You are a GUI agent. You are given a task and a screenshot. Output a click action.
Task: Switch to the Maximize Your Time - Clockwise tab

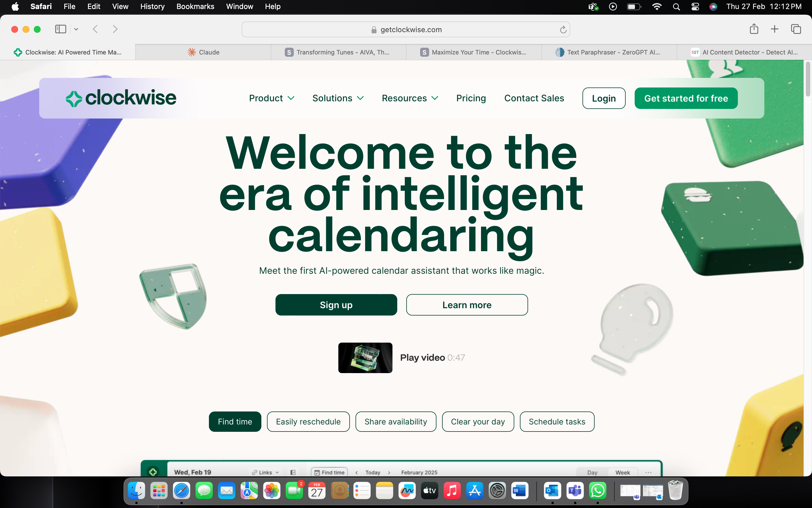(474, 52)
